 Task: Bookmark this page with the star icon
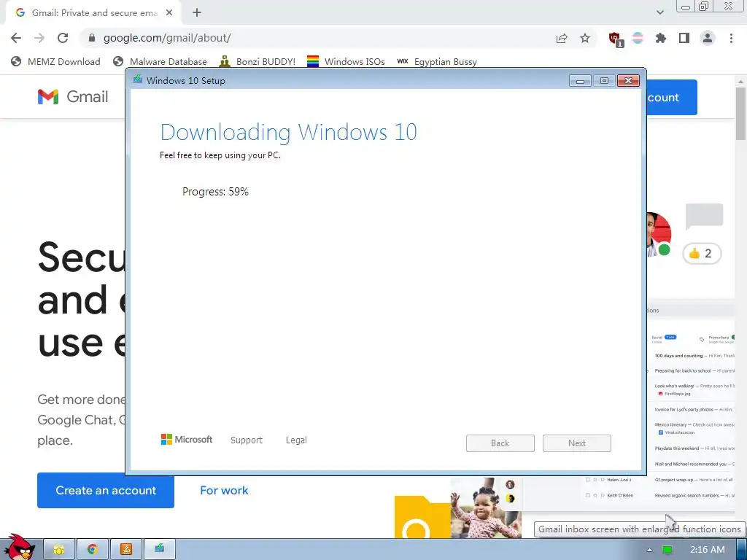pyautogui.click(x=585, y=38)
